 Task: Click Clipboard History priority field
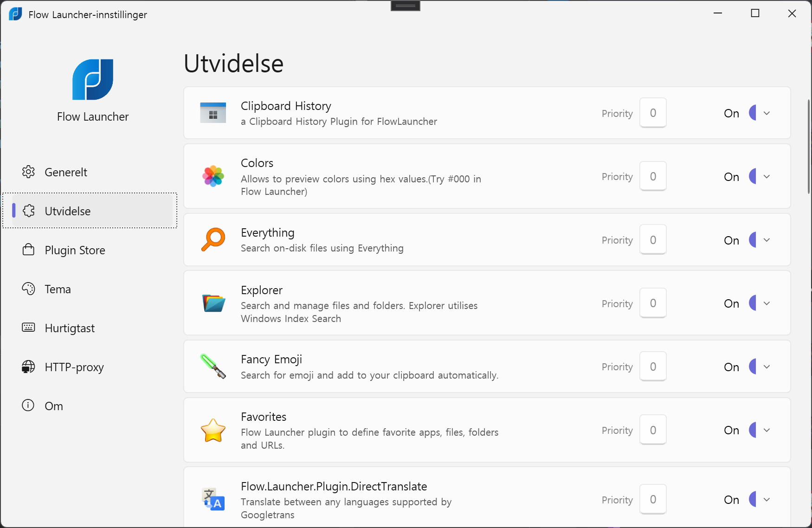click(653, 113)
